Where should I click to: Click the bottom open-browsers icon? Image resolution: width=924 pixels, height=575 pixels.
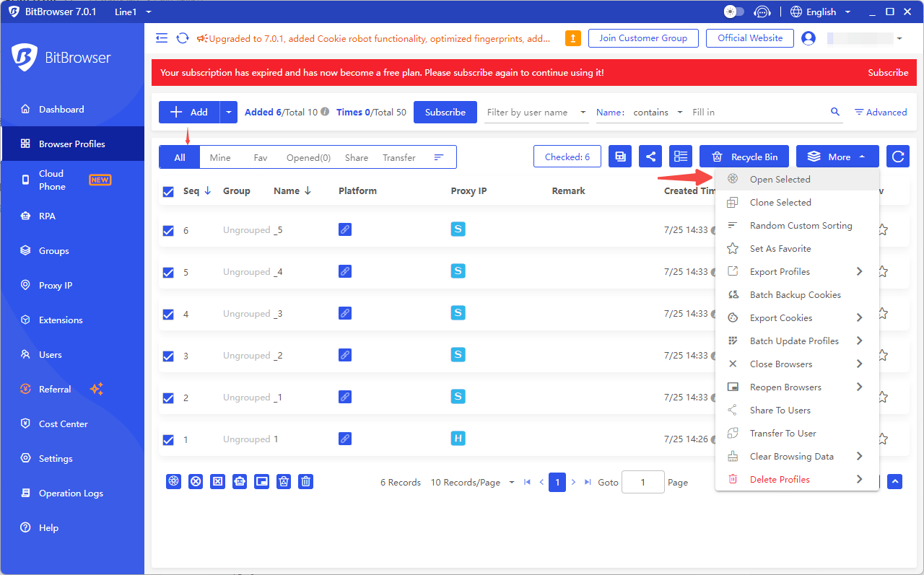pos(173,482)
